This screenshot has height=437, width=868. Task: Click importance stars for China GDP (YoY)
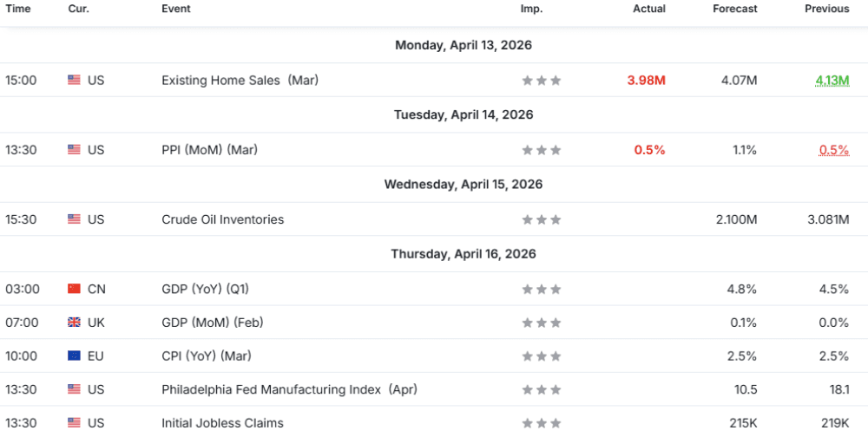coord(542,289)
